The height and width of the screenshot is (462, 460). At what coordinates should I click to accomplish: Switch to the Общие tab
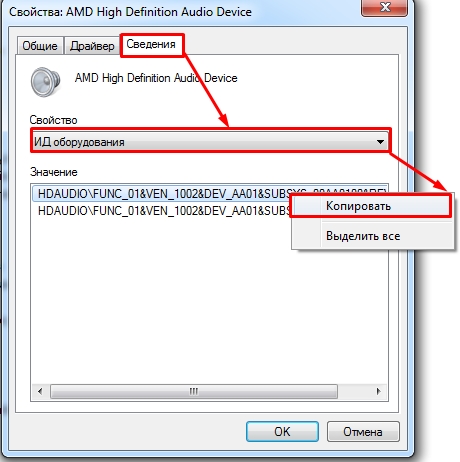coord(40,45)
